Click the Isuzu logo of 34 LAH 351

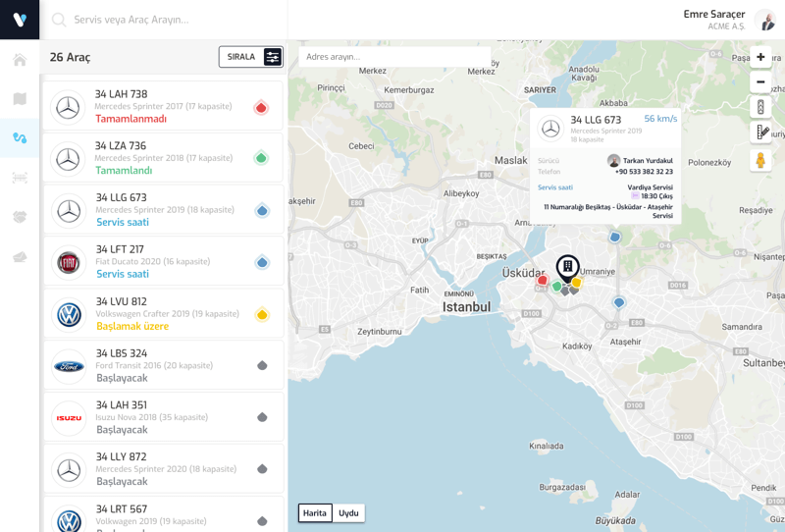69,418
